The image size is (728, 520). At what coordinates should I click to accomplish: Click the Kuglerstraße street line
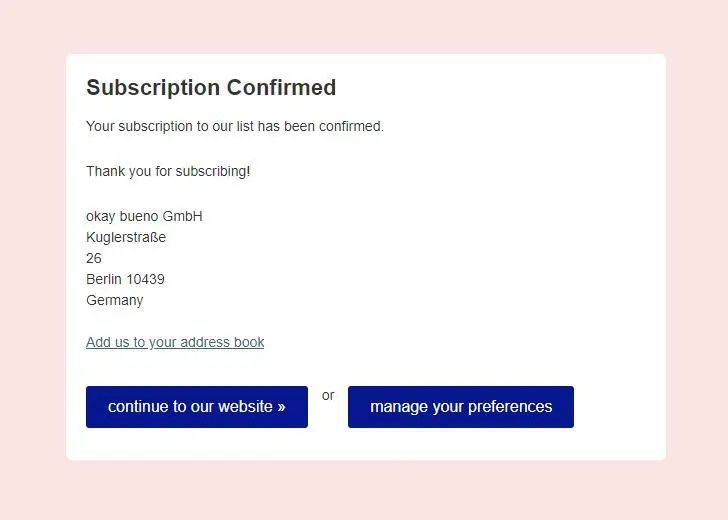coord(126,237)
